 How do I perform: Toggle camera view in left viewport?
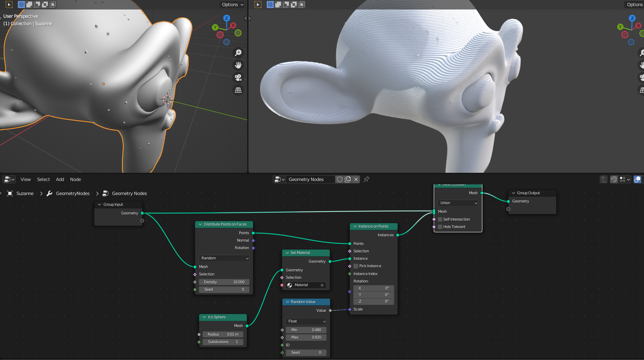tap(238, 78)
